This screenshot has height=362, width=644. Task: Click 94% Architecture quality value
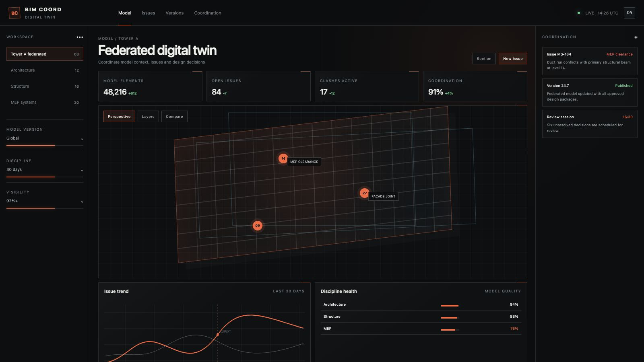pos(514,304)
